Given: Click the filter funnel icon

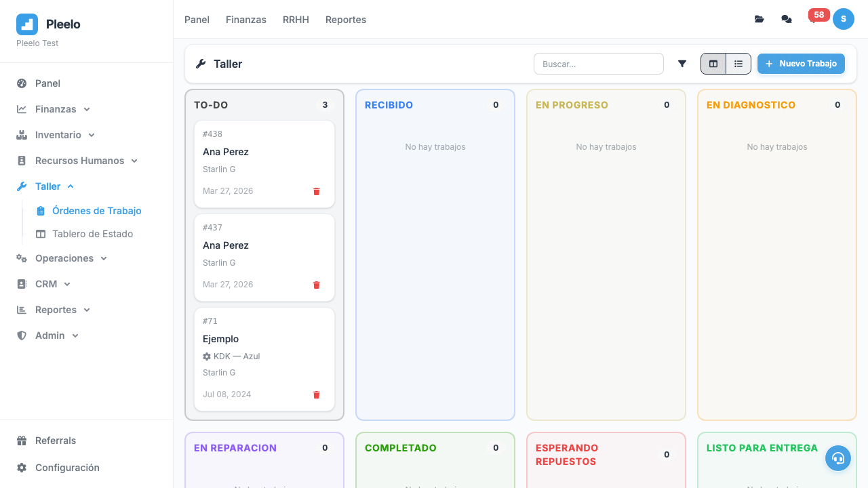Looking at the screenshot, I should [x=682, y=64].
